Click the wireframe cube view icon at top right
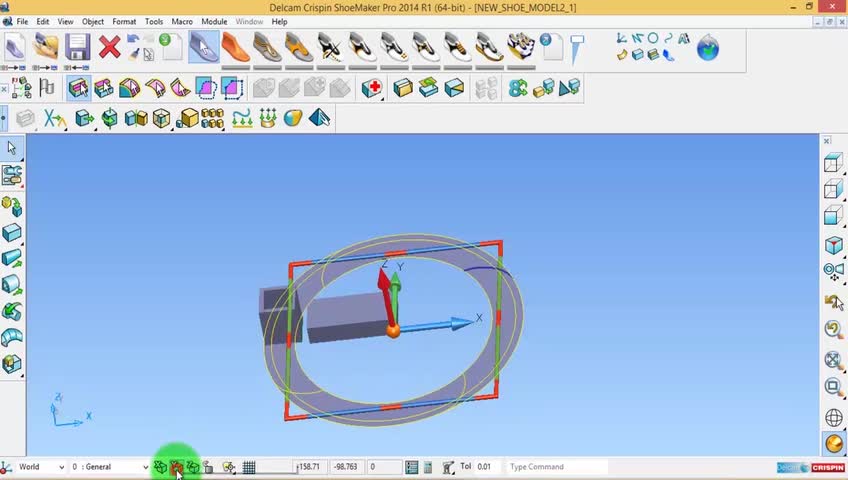 coord(833,162)
